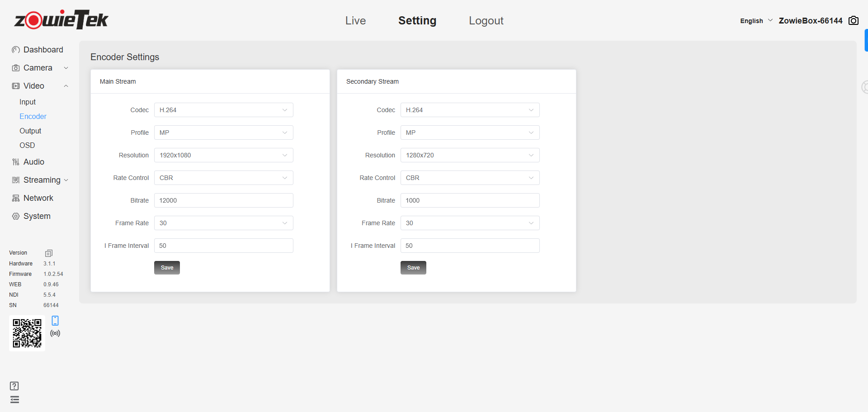The height and width of the screenshot is (412, 868).
Task: Switch to the Live tab
Action: tap(355, 21)
